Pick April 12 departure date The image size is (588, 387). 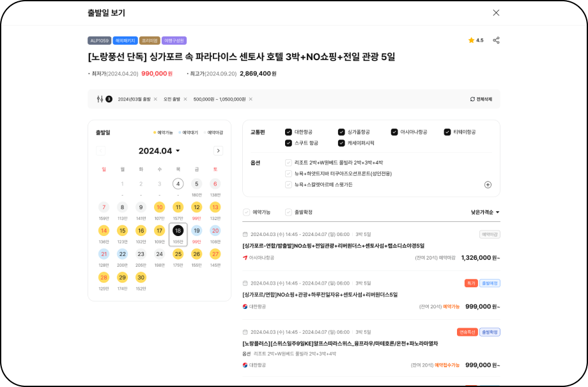tap(196, 207)
